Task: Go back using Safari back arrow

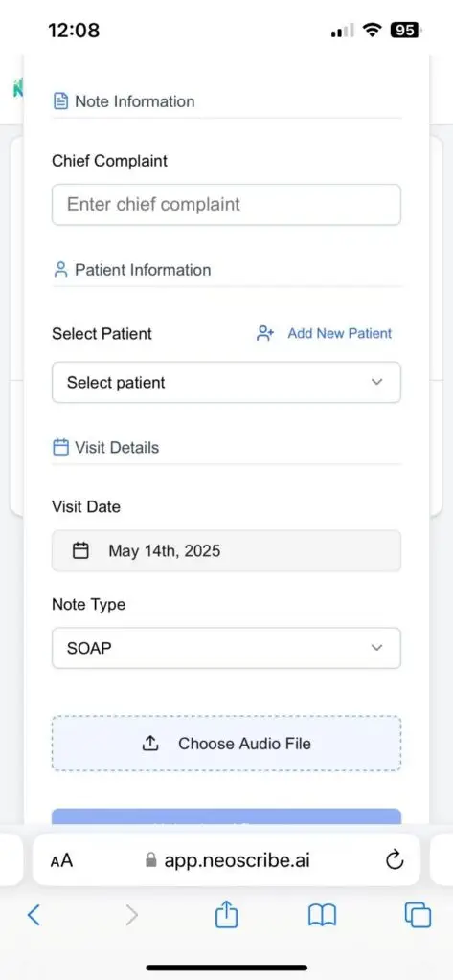Action: 34,915
